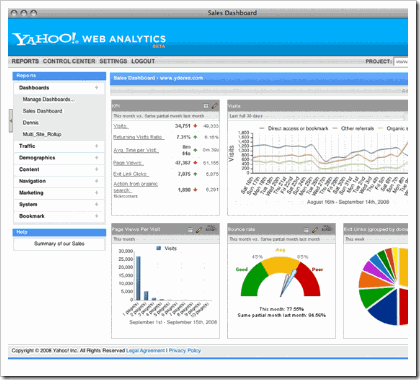
Task: Open full report icon on Page Views widget
Action: (211, 229)
